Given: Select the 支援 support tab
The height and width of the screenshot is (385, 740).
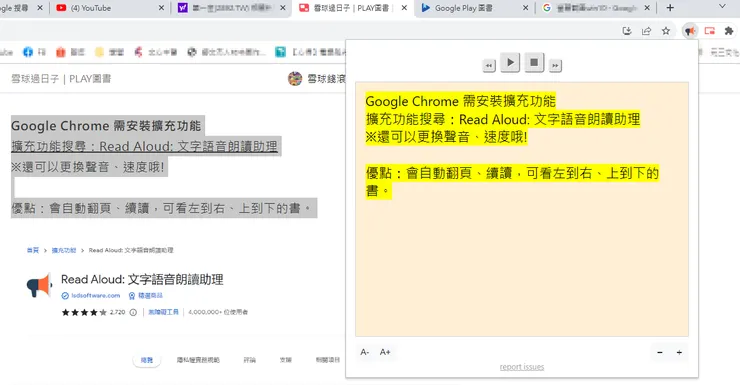Looking at the screenshot, I should [286, 360].
